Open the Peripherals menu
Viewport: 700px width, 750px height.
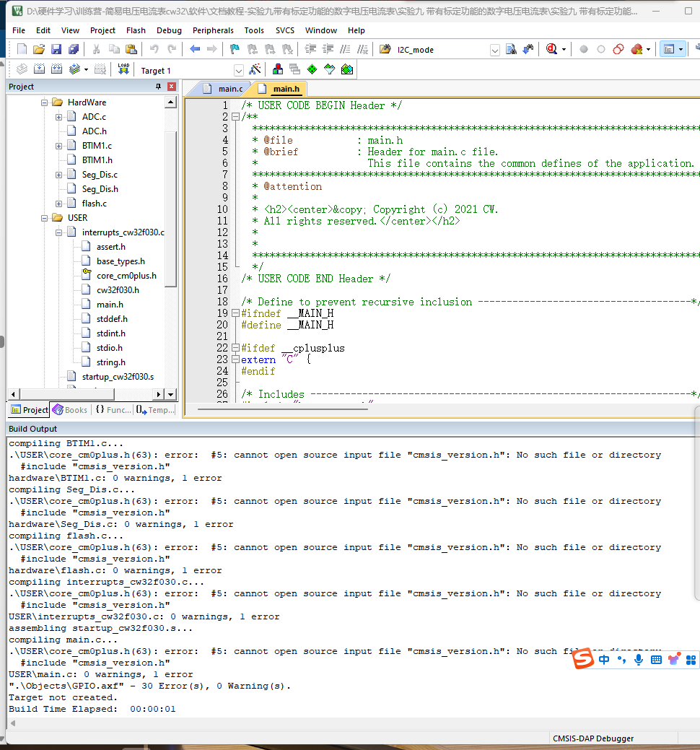pos(213,30)
